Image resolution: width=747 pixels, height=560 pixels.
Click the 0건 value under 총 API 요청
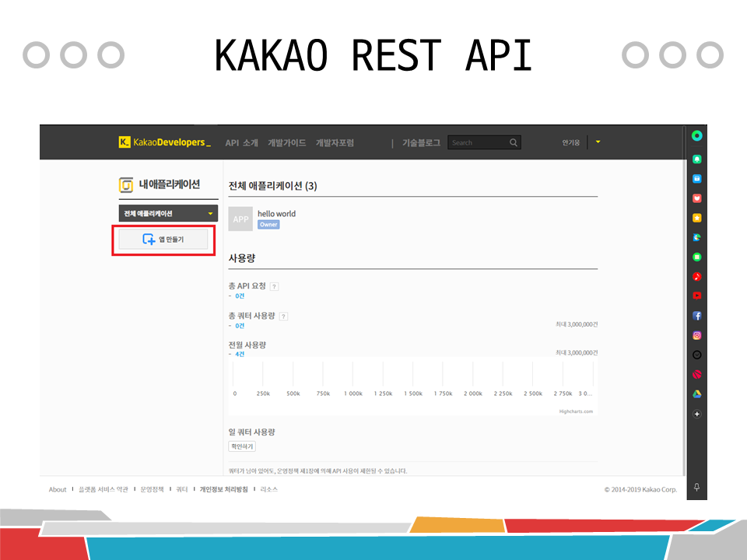(240, 296)
